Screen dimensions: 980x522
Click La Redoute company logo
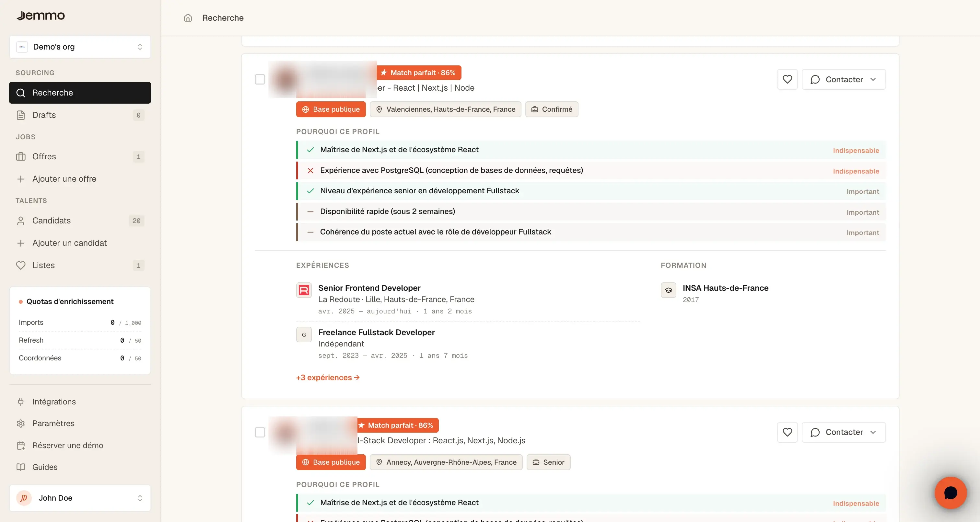click(304, 290)
